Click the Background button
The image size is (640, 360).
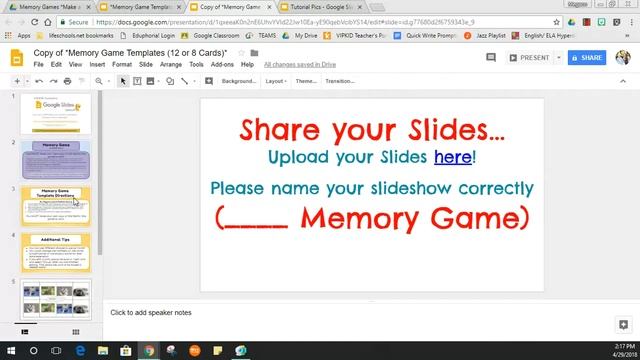pyautogui.click(x=239, y=81)
